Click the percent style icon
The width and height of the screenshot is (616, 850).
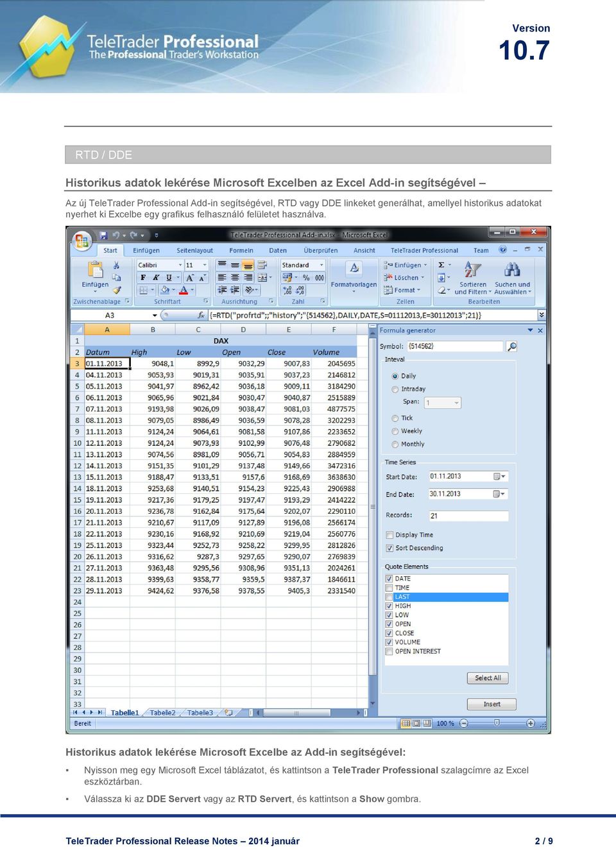point(306,278)
